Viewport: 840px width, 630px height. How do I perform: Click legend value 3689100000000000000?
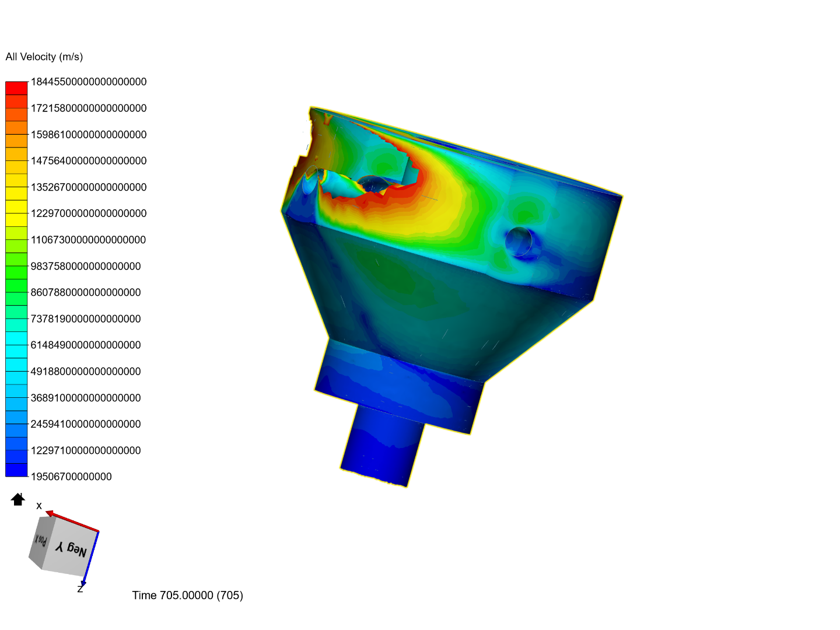coord(86,398)
